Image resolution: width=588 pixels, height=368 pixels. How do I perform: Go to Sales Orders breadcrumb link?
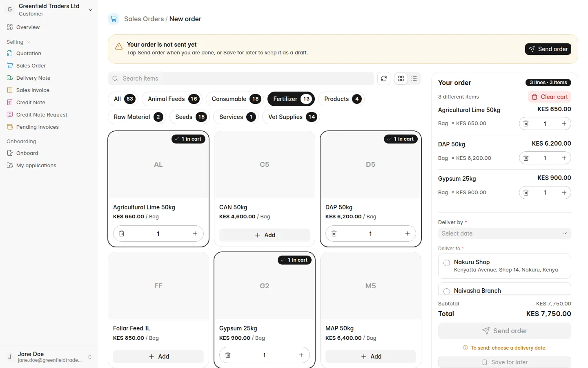coord(144,19)
